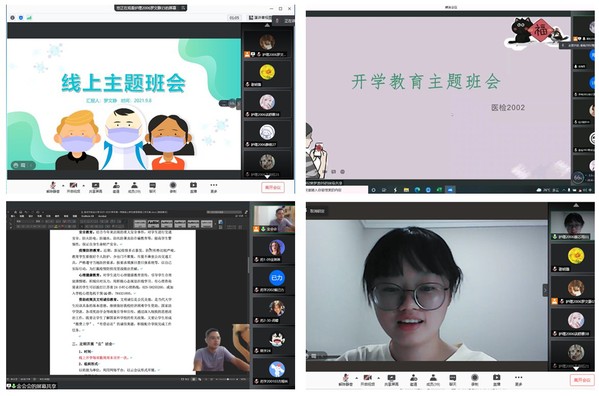Click red Leave Meeting button in webcam window
Image resolution: width=599 pixels, height=396 pixels.
pos(582,380)
